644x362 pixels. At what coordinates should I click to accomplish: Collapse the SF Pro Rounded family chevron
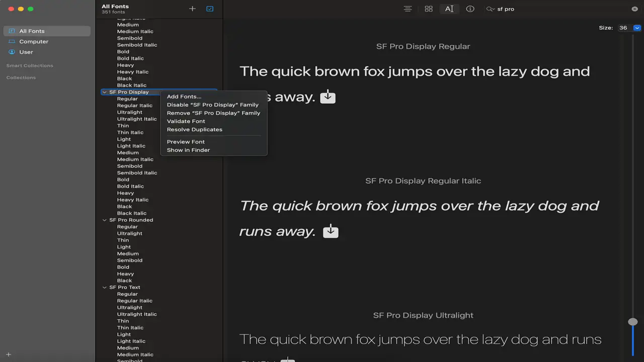(x=105, y=220)
